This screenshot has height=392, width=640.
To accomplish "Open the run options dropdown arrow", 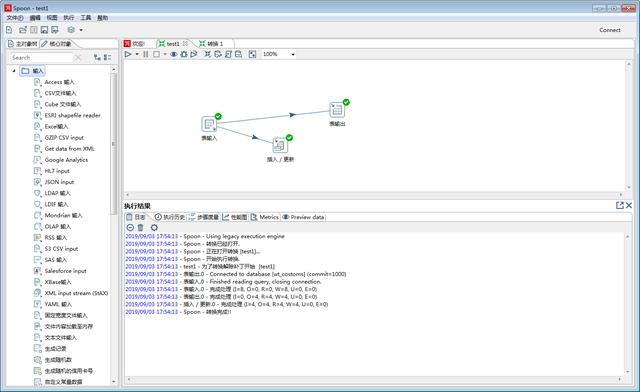I will tap(137, 54).
